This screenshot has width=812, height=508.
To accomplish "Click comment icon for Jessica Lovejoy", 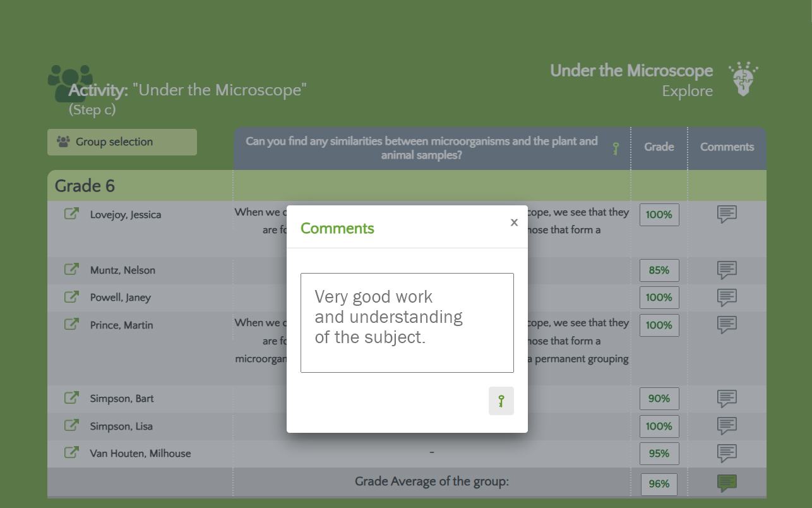I will click(x=727, y=214).
